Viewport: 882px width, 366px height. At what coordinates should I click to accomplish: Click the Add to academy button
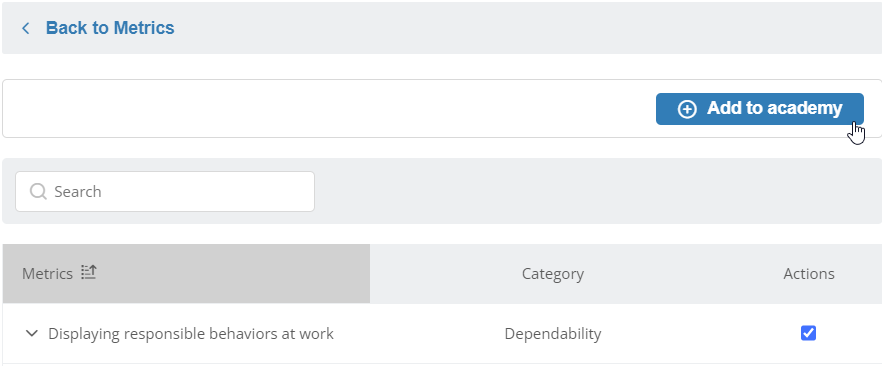(x=759, y=109)
